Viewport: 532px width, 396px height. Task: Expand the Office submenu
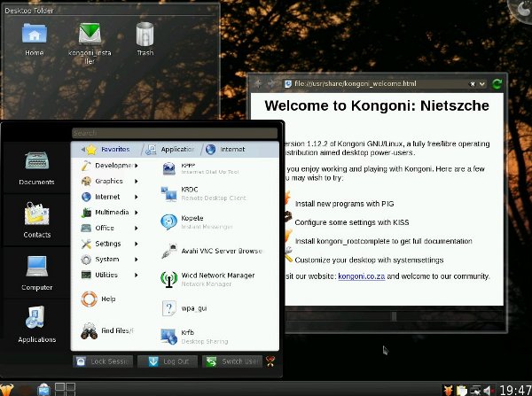(110, 228)
